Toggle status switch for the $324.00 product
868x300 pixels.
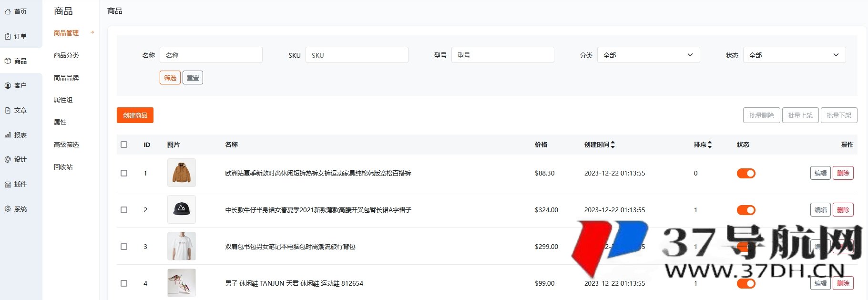746,210
